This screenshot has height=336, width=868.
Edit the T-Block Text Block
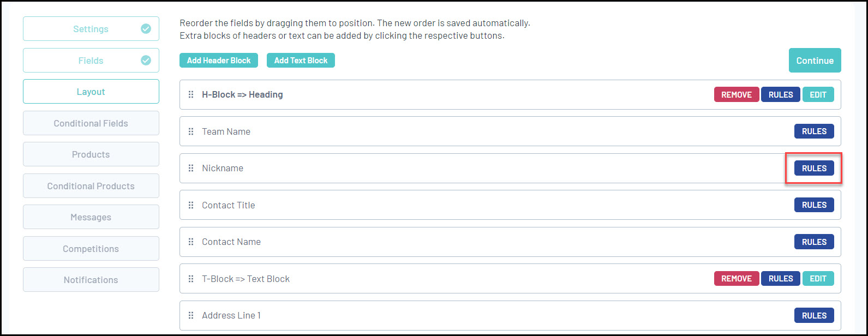point(818,279)
